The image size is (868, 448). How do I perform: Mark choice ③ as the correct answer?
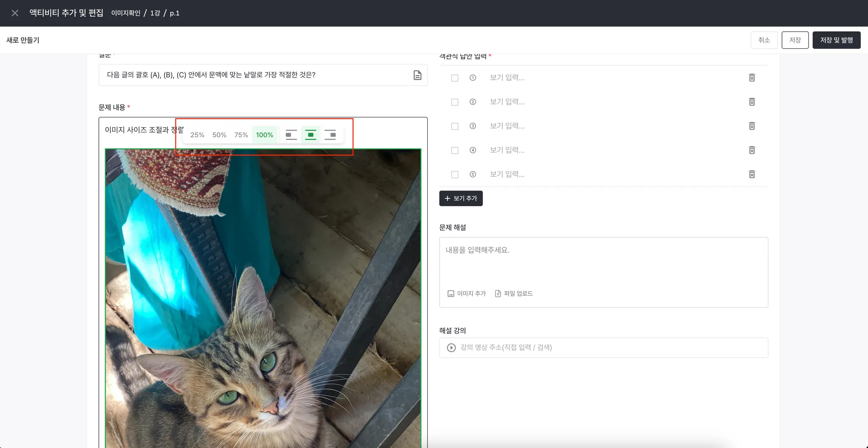tap(455, 126)
